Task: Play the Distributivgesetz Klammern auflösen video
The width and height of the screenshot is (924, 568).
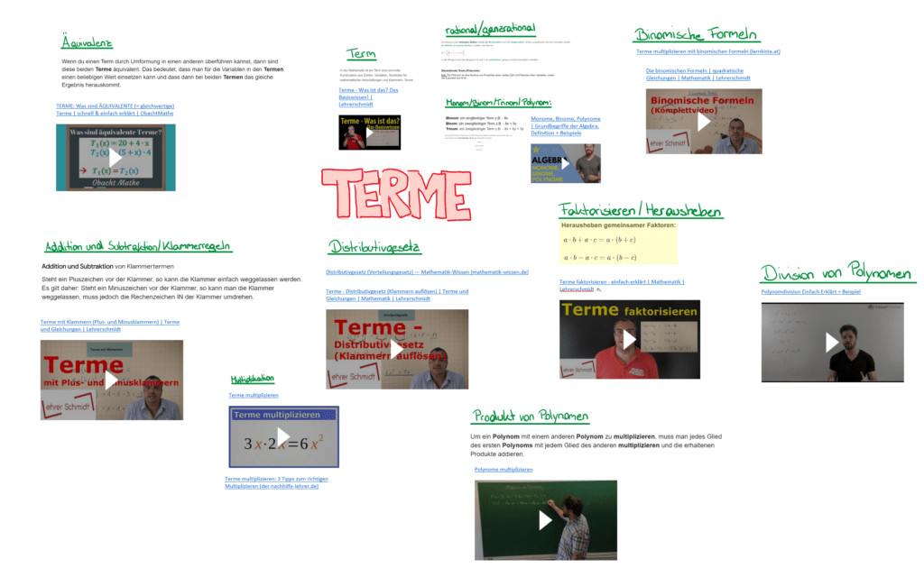Action: (x=397, y=350)
